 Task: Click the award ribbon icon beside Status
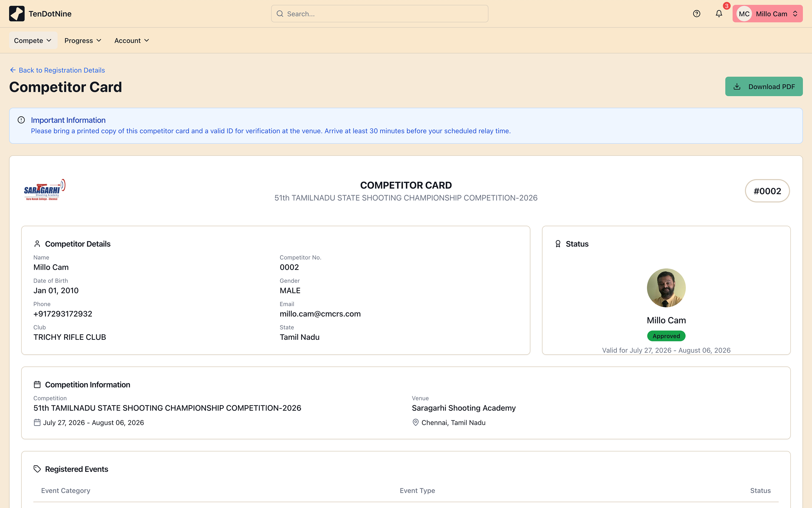(558, 244)
